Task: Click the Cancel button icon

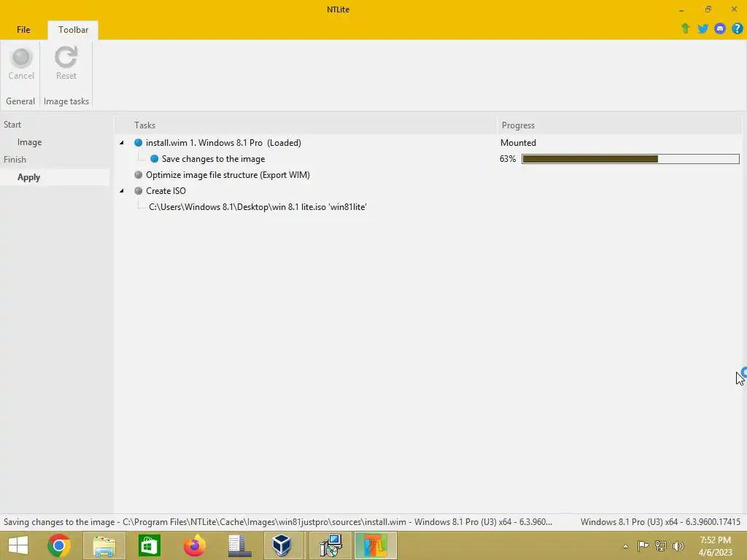Action: [x=21, y=58]
